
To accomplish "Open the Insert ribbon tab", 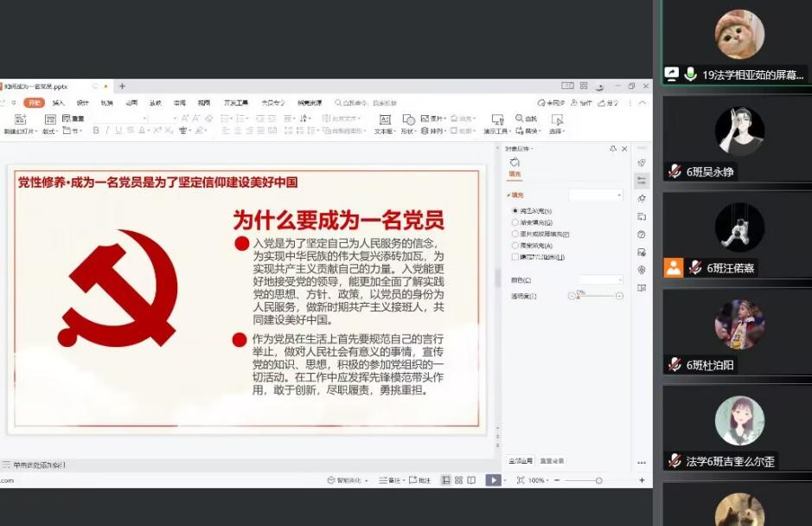I will pyautogui.click(x=58, y=103).
